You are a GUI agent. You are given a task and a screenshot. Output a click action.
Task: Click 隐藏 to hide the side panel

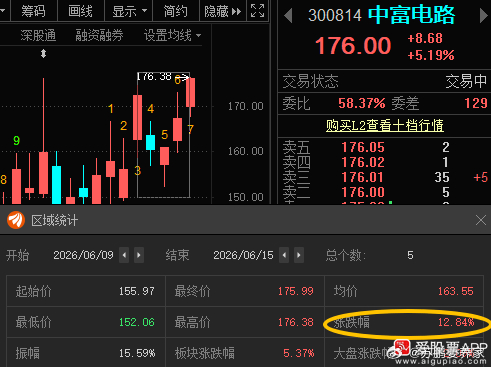click(x=222, y=11)
